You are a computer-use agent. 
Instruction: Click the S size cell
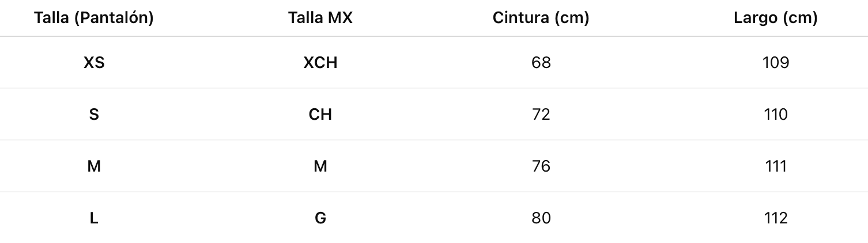(x=94, y=114)
